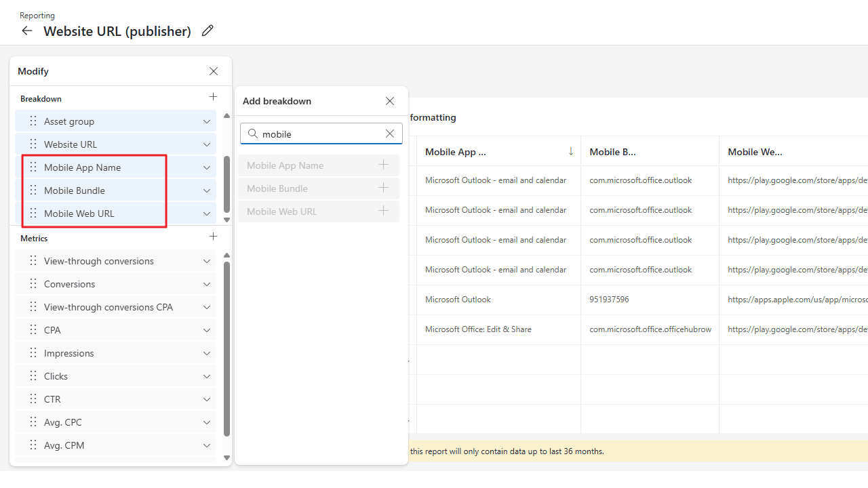Close the Add breakdown panel

coord(390,101)
